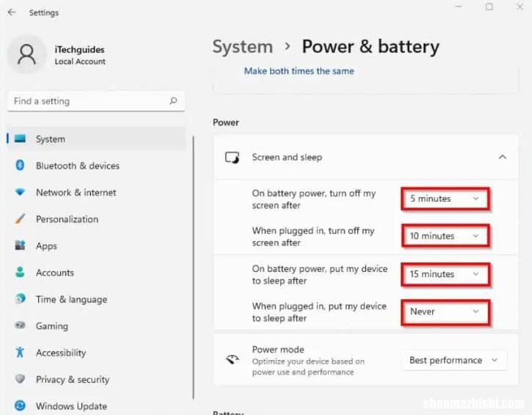Click the Windows Update sync icon
The width and height of the screenshot is (532, 415).
point(20,405)
